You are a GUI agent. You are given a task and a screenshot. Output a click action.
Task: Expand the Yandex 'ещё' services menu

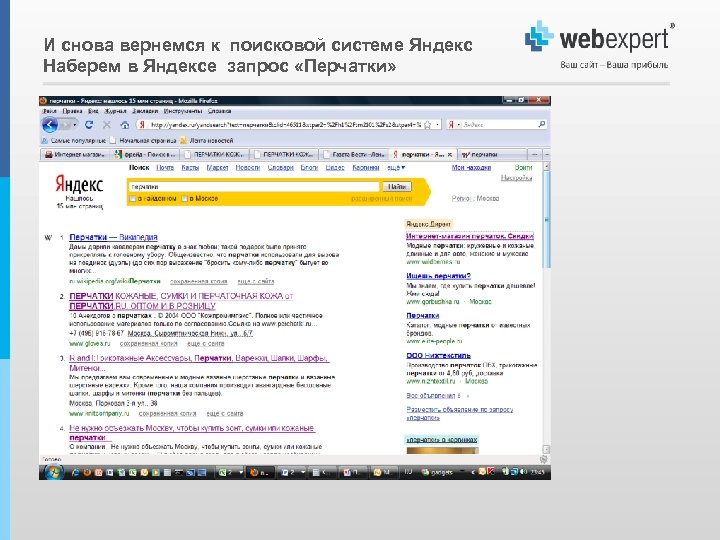coord(396,168)
